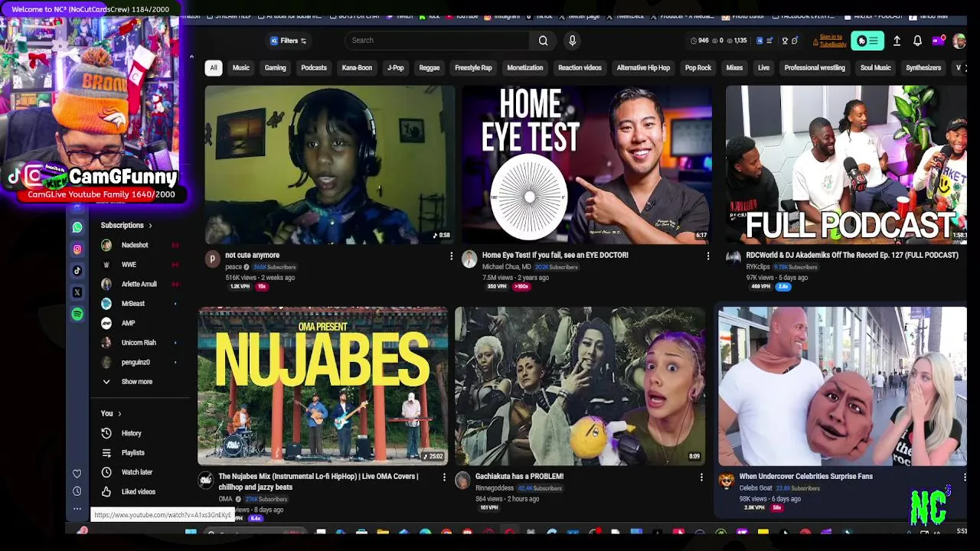Click the search magnifier icon
Screen dimensions: 980x551
(543, 41)
